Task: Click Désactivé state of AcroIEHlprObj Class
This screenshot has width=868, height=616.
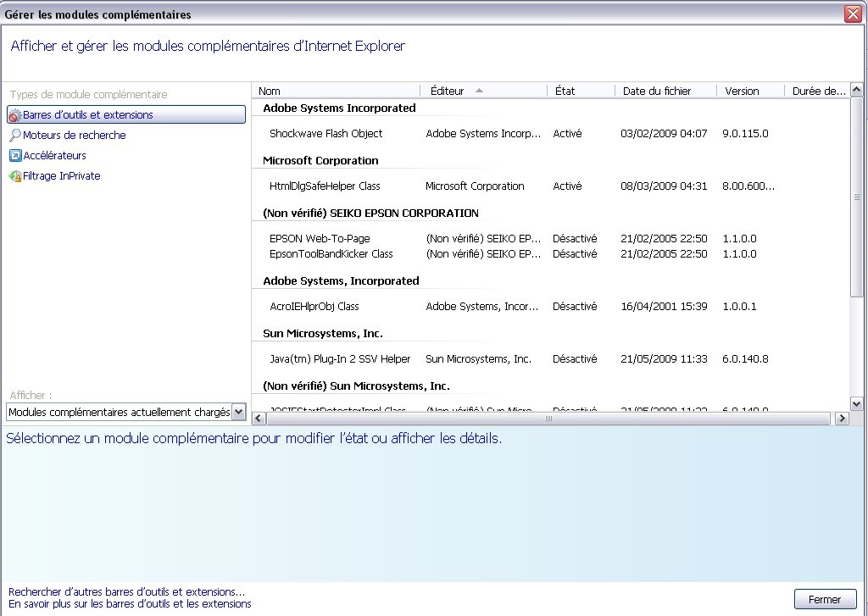Action: tap(575, 306)
